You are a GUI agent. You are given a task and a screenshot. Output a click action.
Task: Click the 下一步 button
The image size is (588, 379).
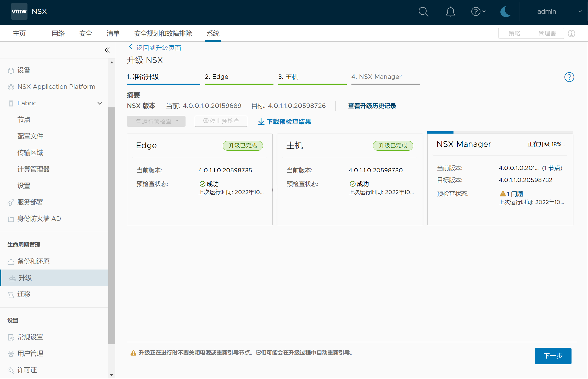[553, 356]
